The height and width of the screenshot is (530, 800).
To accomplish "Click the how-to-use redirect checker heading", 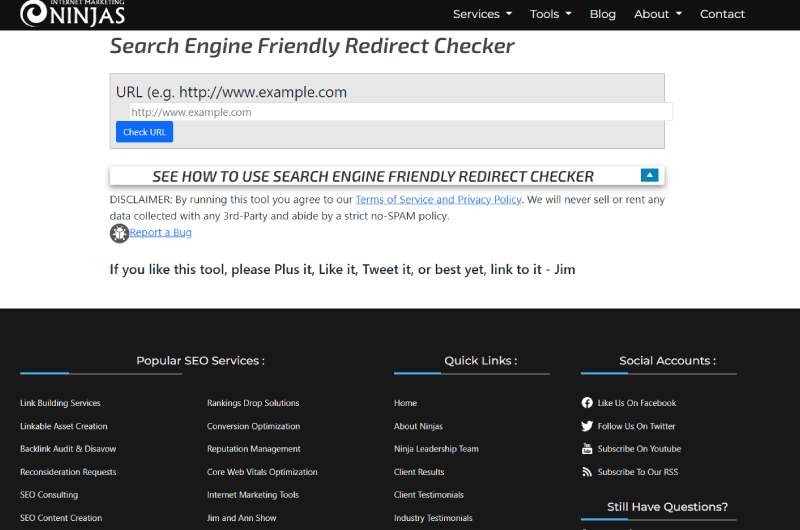I will pos(372,176).
